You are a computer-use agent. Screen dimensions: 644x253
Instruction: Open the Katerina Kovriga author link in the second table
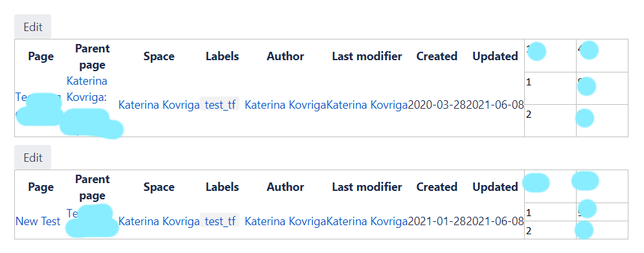(x=286, y=221)
